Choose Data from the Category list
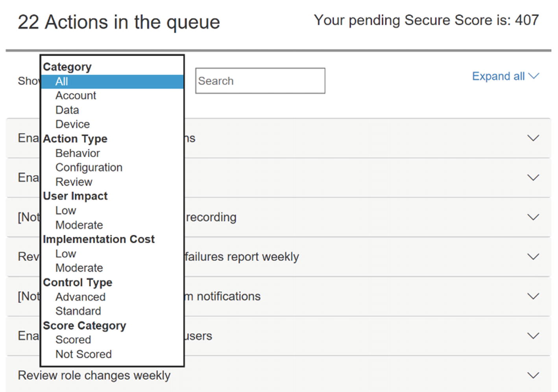 tap(67, 110)
